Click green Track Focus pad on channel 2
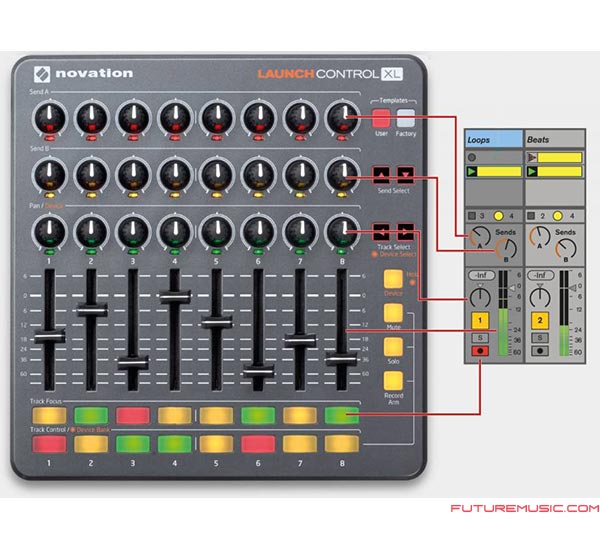The width and height of the screenshot is (600, 550). point(91,415)
